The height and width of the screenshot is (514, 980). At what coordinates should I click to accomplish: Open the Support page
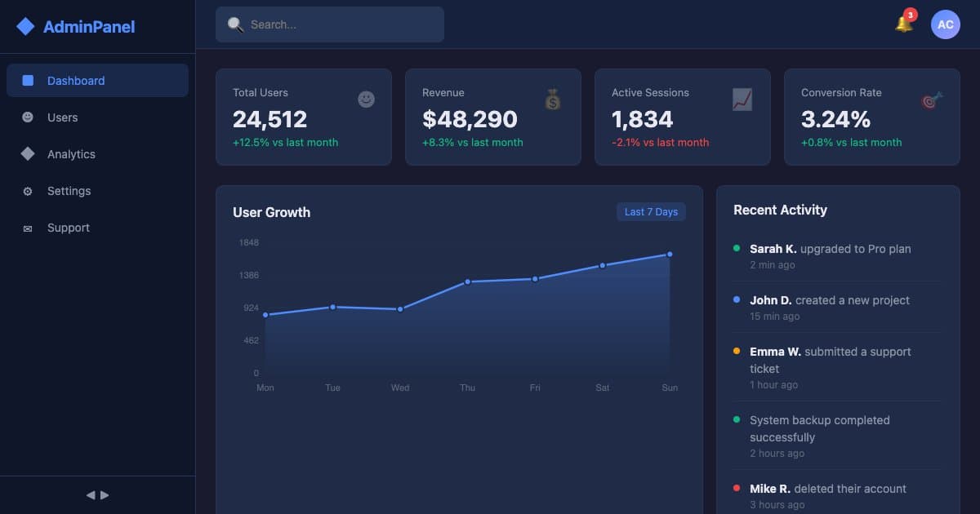click(x=97, y=228)
